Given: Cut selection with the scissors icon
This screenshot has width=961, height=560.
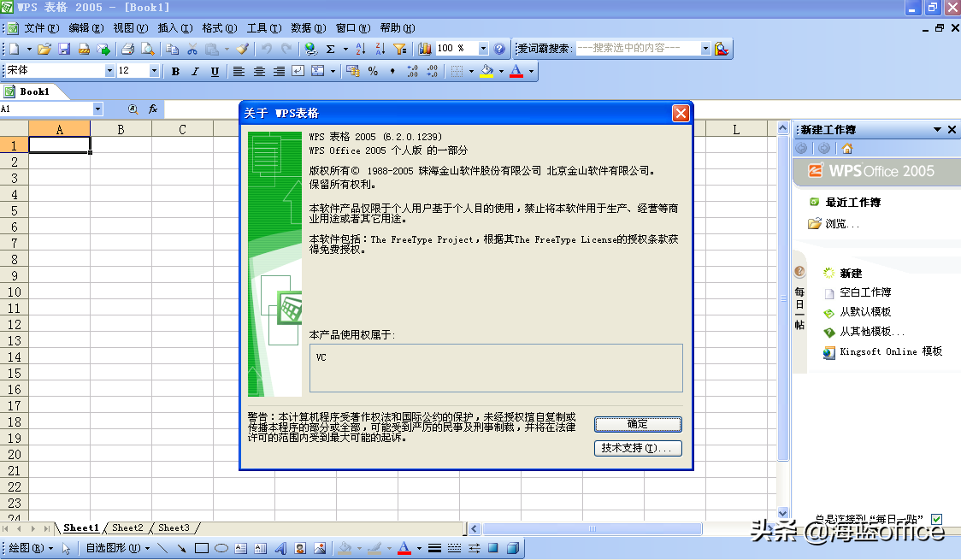Looking at the screenshot, I should point(192,49).
